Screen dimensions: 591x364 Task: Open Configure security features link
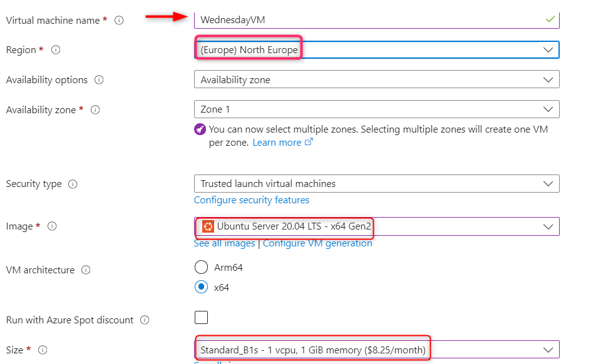pyautogui.click(x=252, y=200)
